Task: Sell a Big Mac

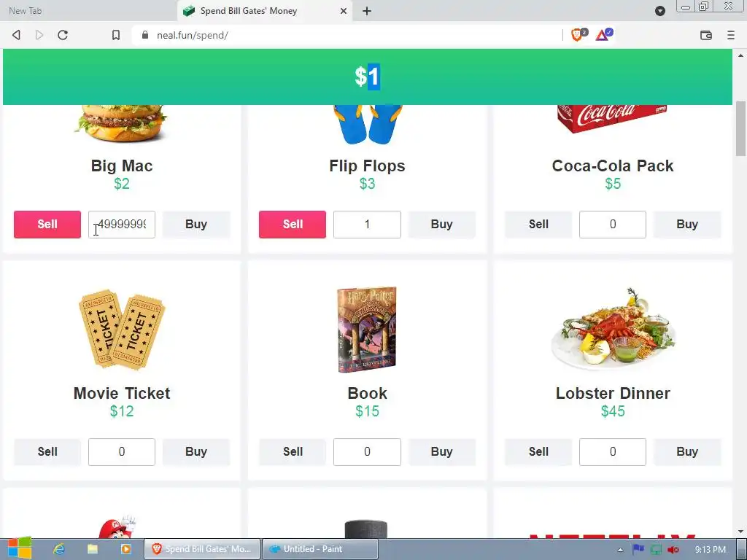Action: tap(47, 225)
